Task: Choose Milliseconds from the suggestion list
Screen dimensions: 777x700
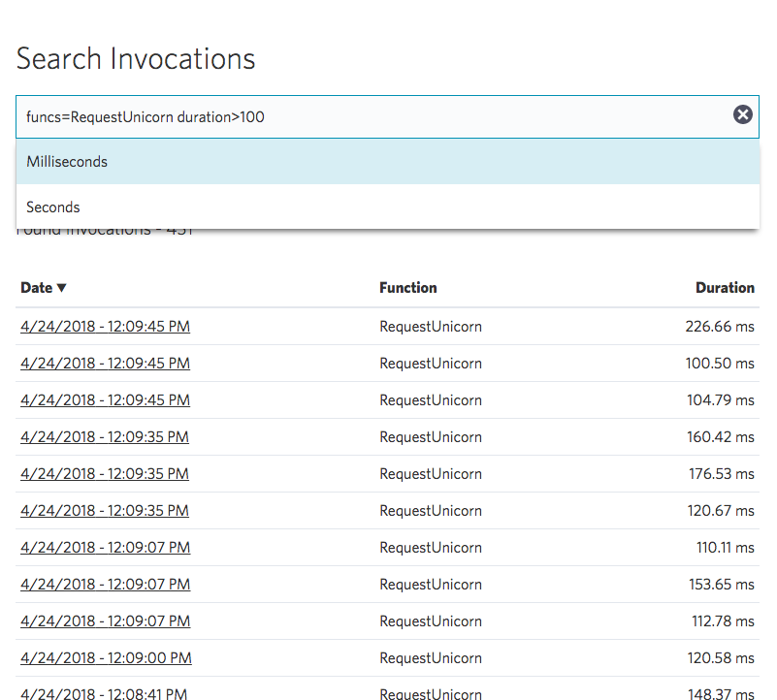Action: [67, 162]
